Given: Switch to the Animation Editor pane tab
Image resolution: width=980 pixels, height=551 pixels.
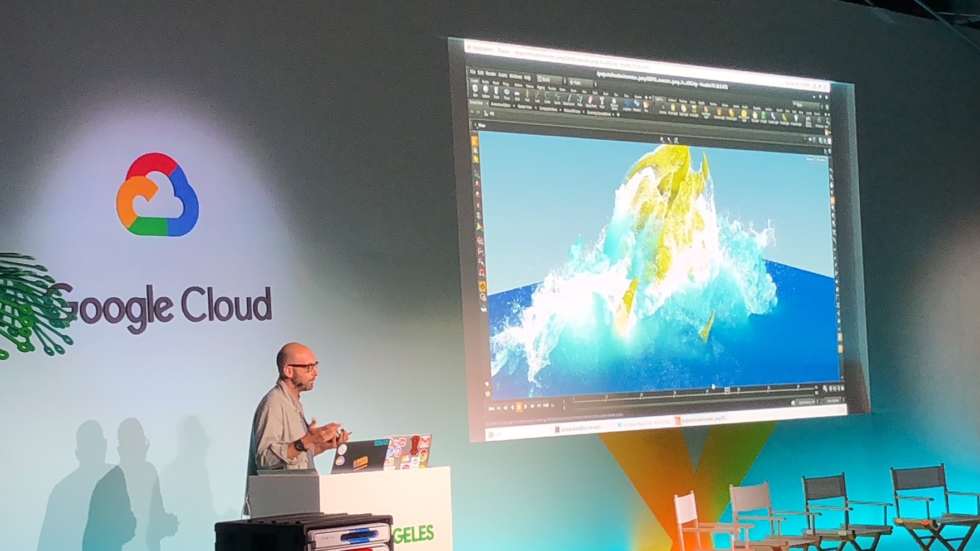Looking at the screenshot, I should pos(500,105).
